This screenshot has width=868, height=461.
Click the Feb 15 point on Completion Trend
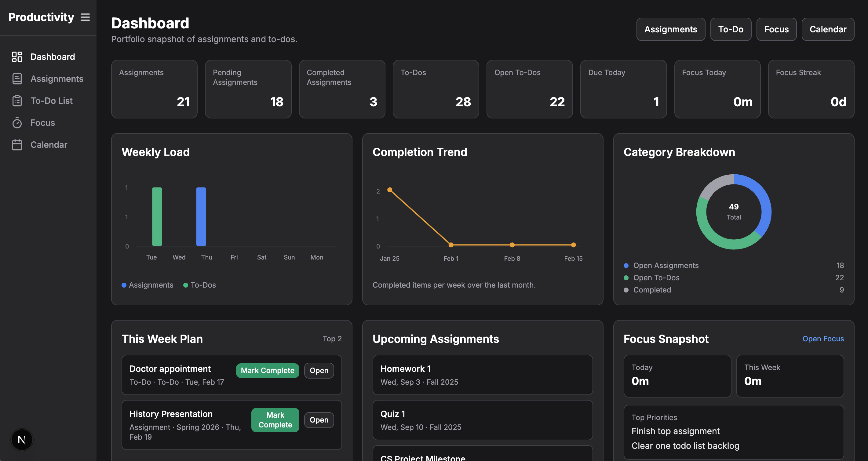coord(574,245)
